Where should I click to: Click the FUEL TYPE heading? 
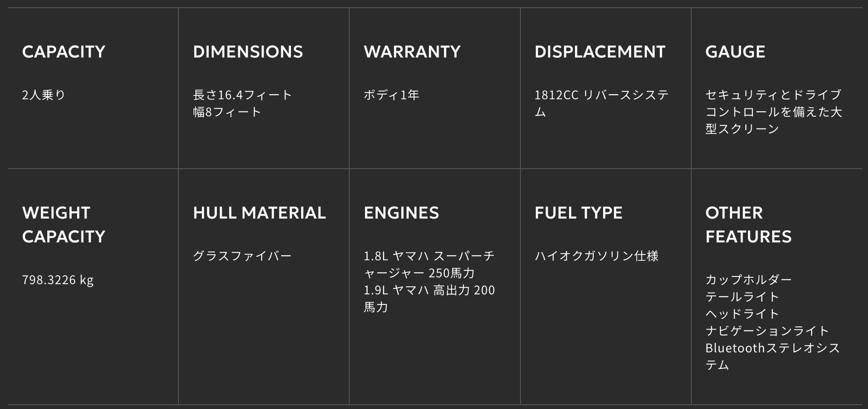[x=578, y=213]
